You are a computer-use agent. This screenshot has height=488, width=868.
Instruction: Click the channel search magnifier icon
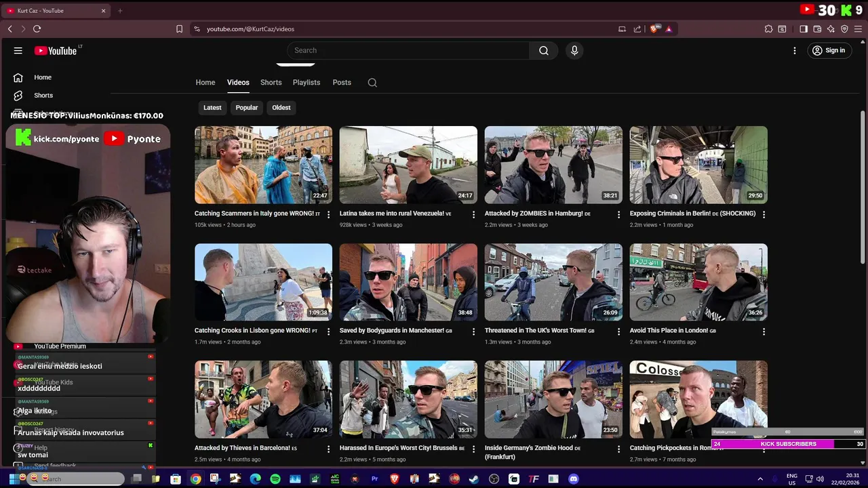coord(372,83)
